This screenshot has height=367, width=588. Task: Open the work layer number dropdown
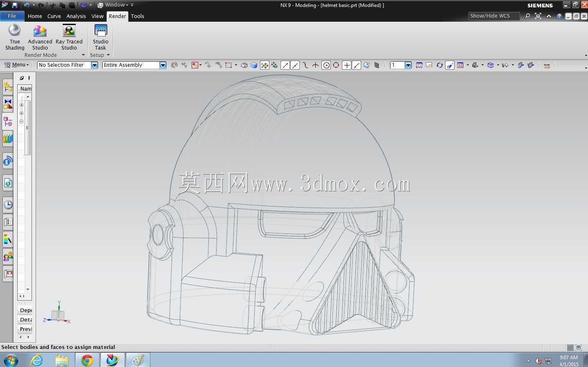coord(408,65)
